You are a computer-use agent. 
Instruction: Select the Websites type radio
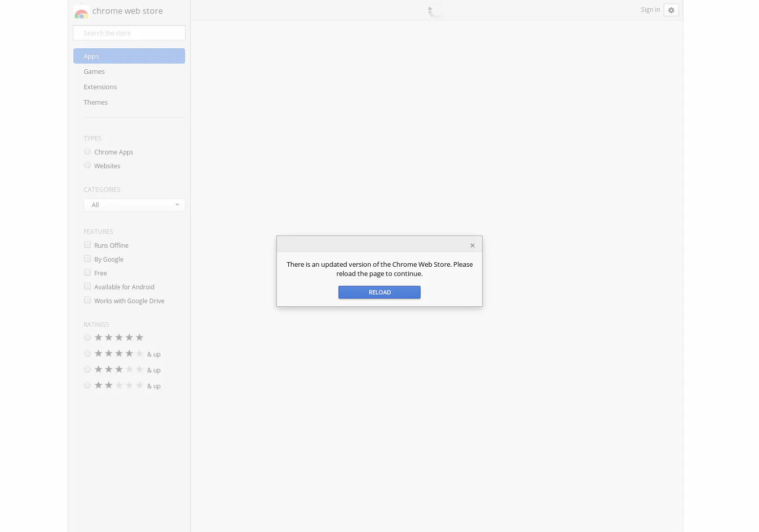coord(87,165)
